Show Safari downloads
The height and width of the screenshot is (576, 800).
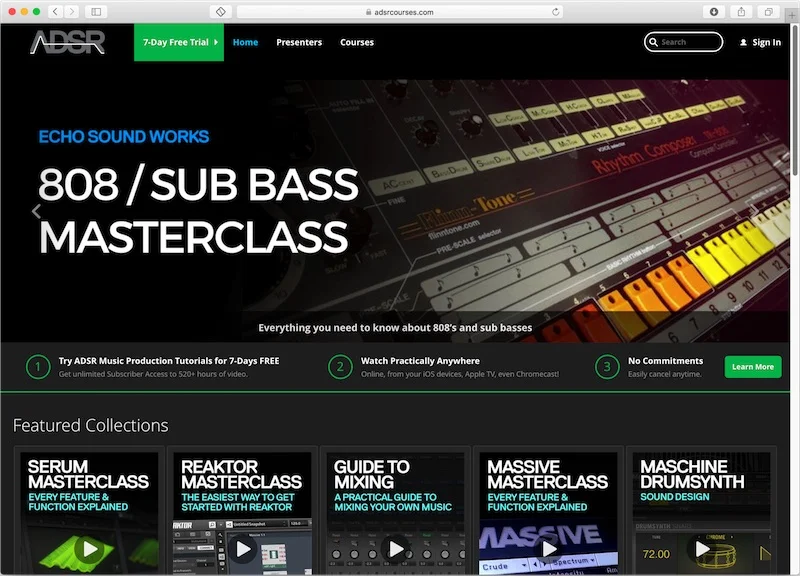click(x=714, y=12)
